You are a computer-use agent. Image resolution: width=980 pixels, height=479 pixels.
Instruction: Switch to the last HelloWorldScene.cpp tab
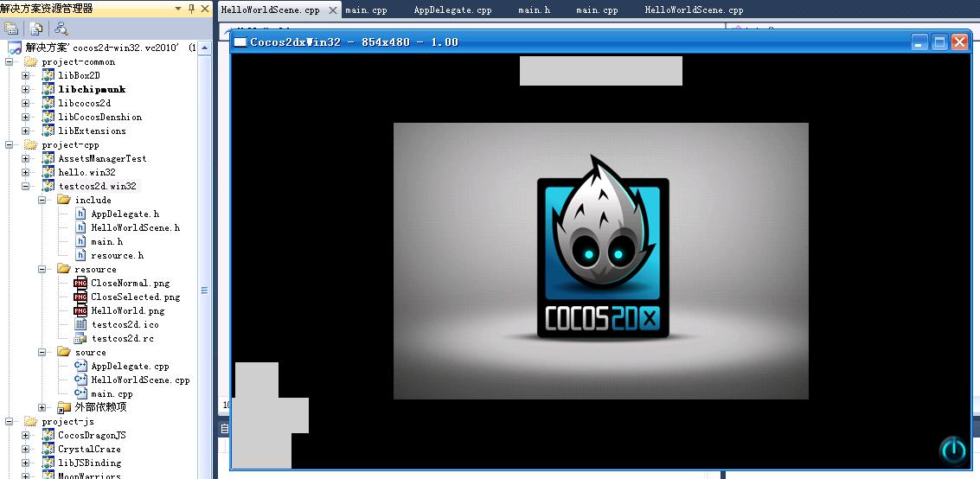click(694, 10)
